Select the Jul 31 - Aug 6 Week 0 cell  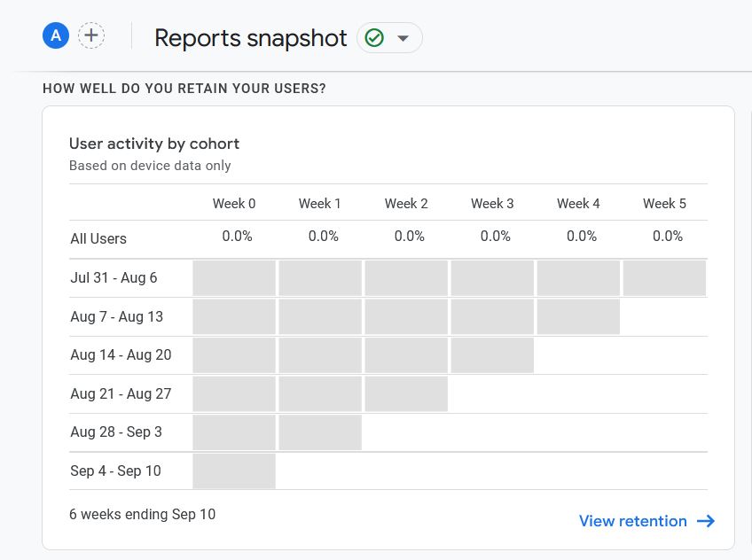(234, 278)
